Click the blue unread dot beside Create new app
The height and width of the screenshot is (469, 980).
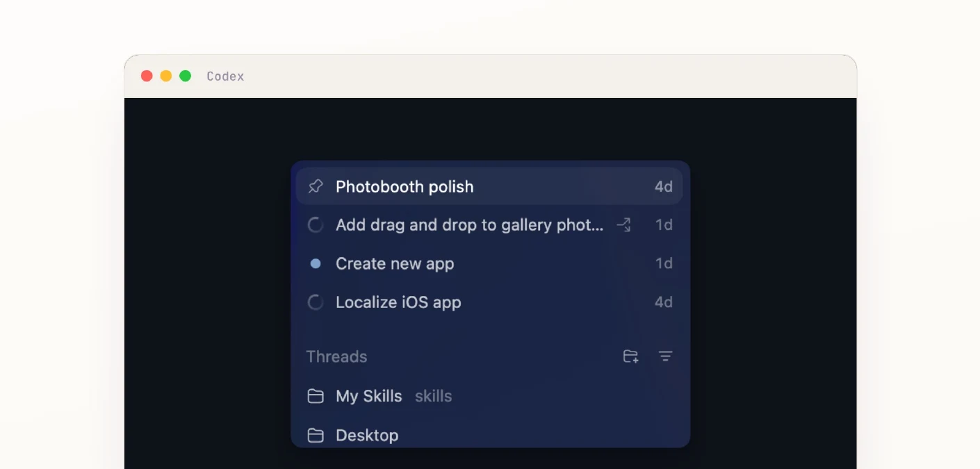316,264
